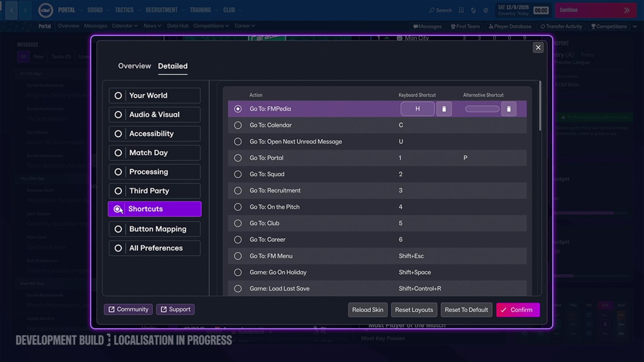Select the Game: Go On Holiday radio button
This screenshot has height=362, width=644.
pyautogui.click(x=238, y=272)
